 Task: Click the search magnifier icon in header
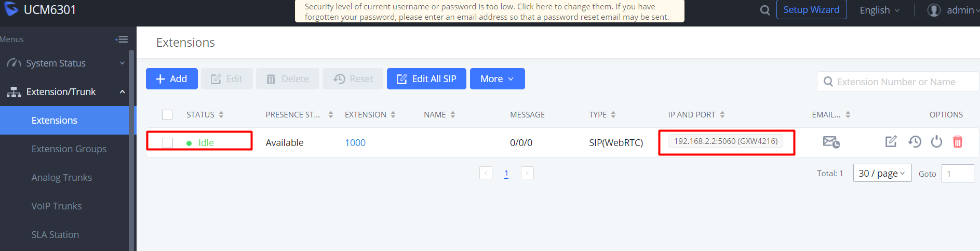click(764, 10)
